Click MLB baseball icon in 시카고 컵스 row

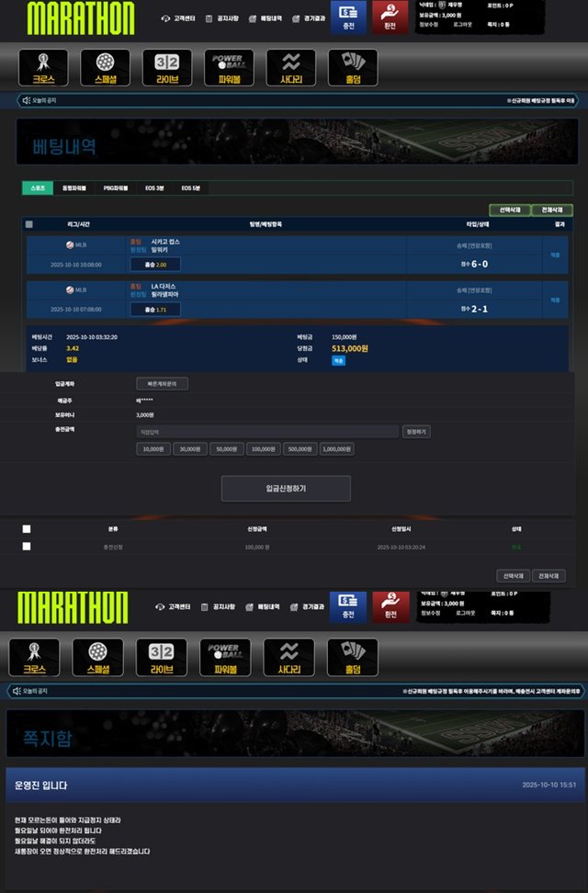[x=70, y=245]
